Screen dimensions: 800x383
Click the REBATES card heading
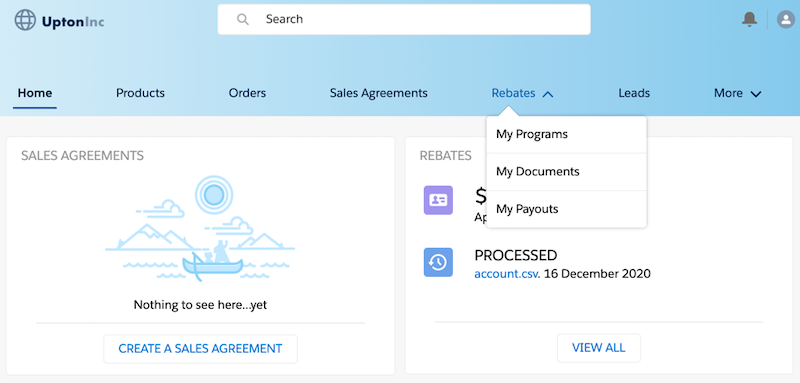coord(445,156)
